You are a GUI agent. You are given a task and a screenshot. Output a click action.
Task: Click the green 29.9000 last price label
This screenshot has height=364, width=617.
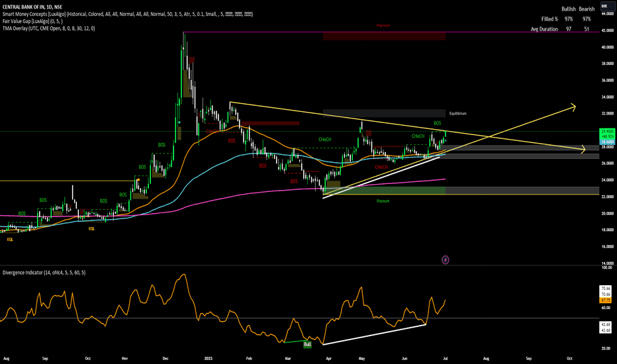607,131
